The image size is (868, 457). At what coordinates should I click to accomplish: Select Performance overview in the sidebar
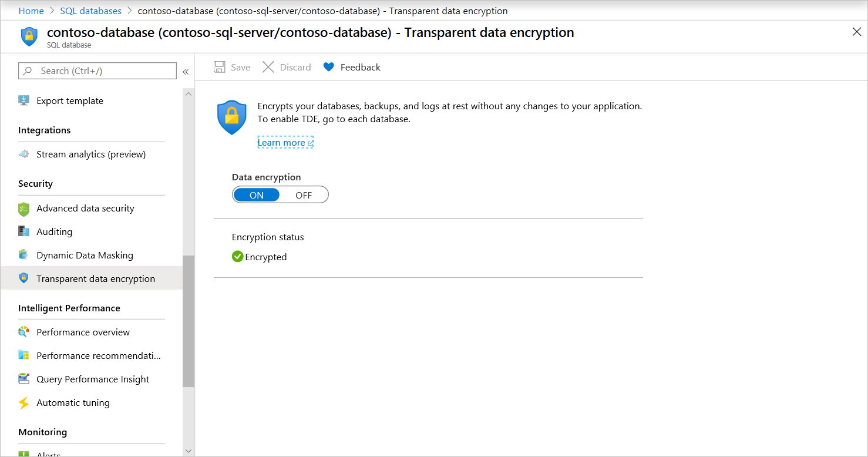click(82, 332)
